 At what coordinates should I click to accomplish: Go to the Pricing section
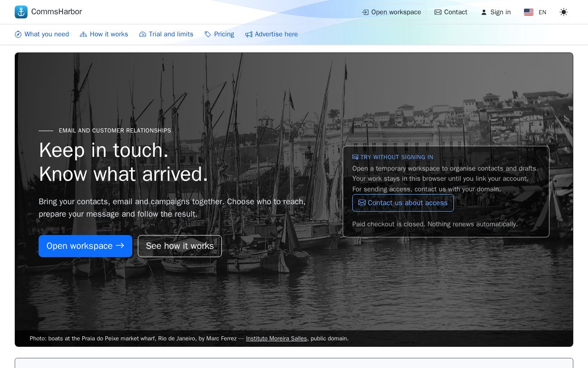tap(219, 34)
